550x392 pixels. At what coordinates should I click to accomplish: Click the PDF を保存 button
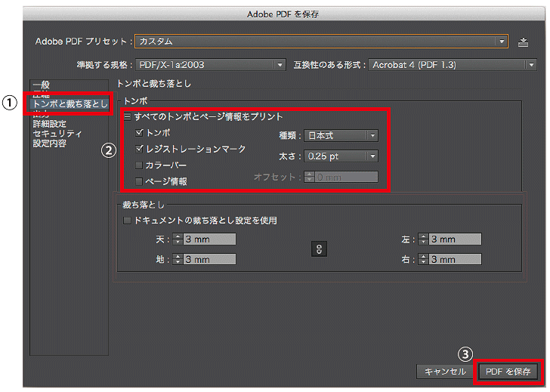coord(508,372)
